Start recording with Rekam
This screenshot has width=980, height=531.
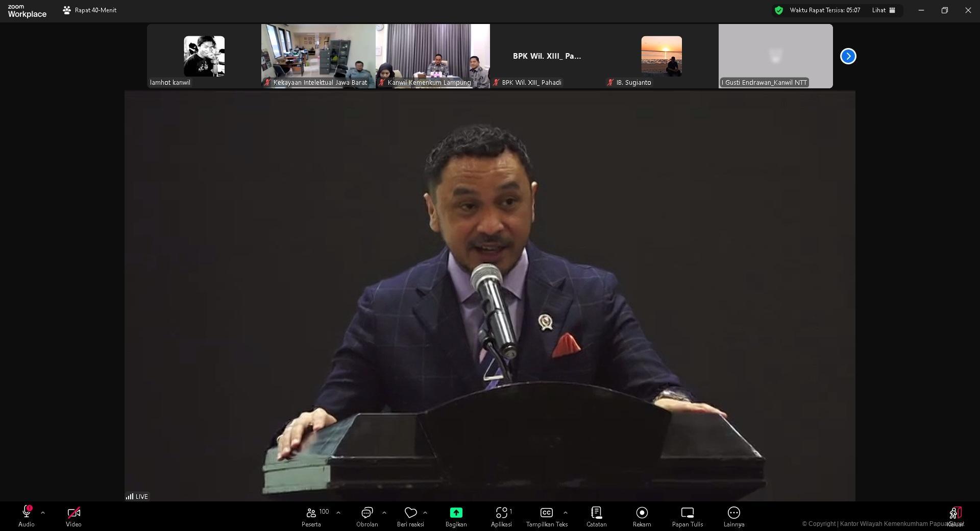pyautogui.click(x=642, y=513)
